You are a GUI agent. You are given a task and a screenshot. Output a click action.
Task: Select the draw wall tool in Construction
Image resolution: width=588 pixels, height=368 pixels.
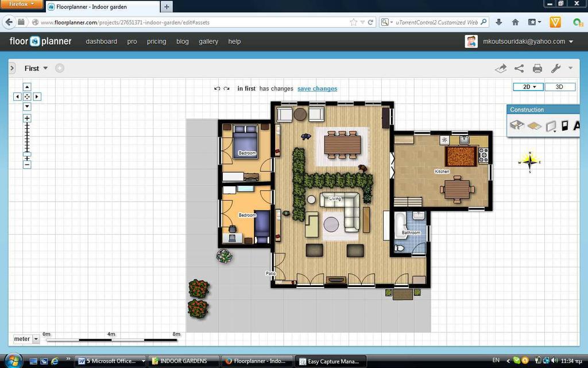tap(551, 126)
